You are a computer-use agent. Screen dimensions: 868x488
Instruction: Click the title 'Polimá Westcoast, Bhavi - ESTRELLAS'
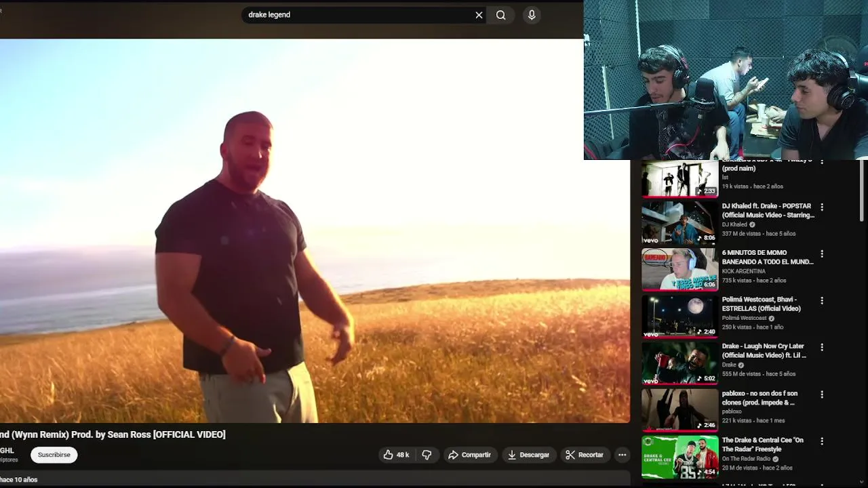tap(762, 304)
